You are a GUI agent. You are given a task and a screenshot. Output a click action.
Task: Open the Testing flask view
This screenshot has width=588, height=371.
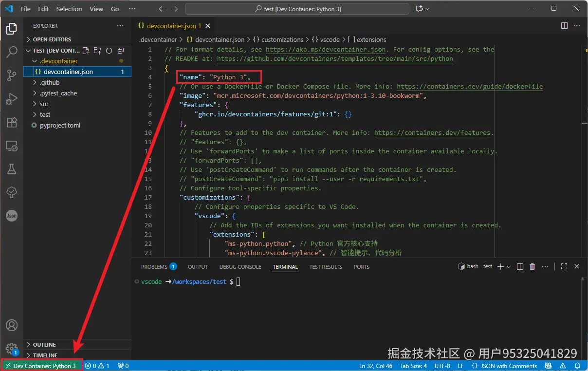12,169
